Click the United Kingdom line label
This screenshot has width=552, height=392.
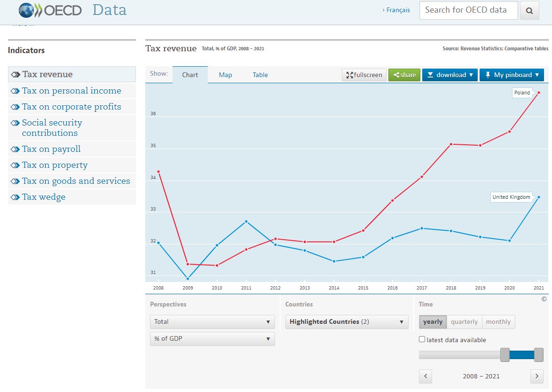tap(511, 197)
